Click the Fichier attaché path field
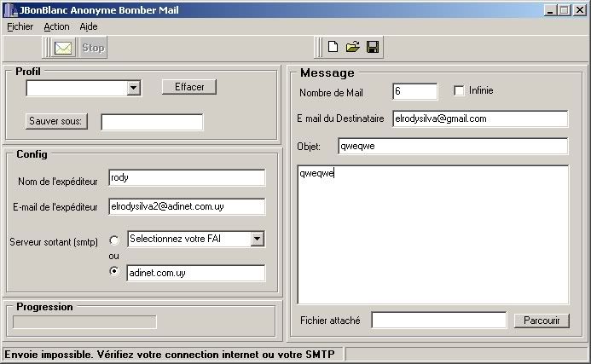This screenshot has height=364, width=591. pos(439,321)
